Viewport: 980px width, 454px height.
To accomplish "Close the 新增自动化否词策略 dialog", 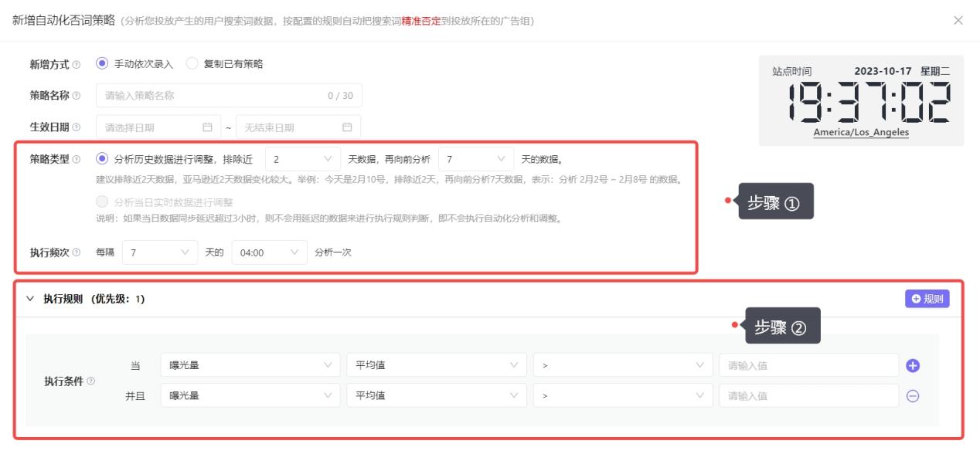I will click(x=958, y=19).
